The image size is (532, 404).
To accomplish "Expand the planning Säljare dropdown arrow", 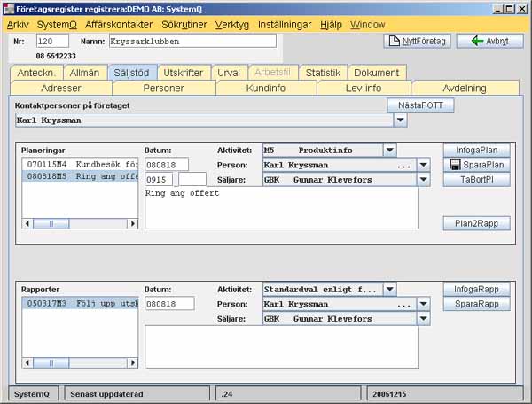I will click(423, 180).
